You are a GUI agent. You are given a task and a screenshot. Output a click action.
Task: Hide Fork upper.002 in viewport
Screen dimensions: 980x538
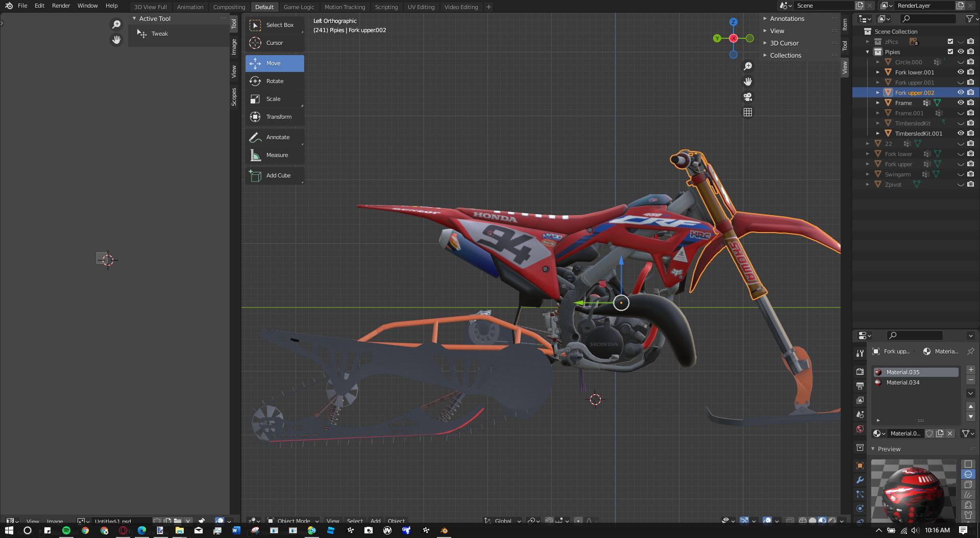[x=961, y=93]
